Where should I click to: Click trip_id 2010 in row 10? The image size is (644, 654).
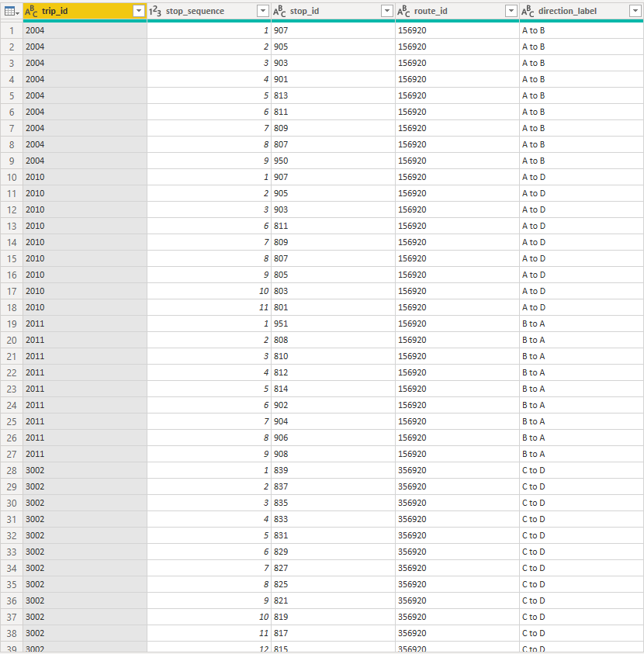(85, 177)
